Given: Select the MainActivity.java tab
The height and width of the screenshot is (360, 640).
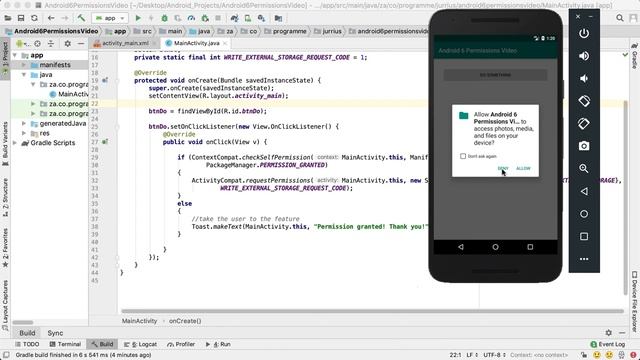Looking at the screenshot, I should 196,43.
